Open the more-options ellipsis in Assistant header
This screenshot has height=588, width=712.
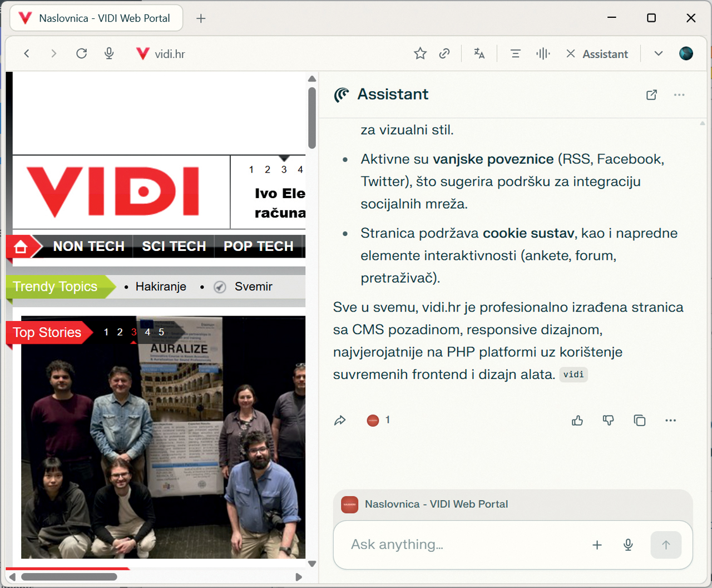[679, 95]
